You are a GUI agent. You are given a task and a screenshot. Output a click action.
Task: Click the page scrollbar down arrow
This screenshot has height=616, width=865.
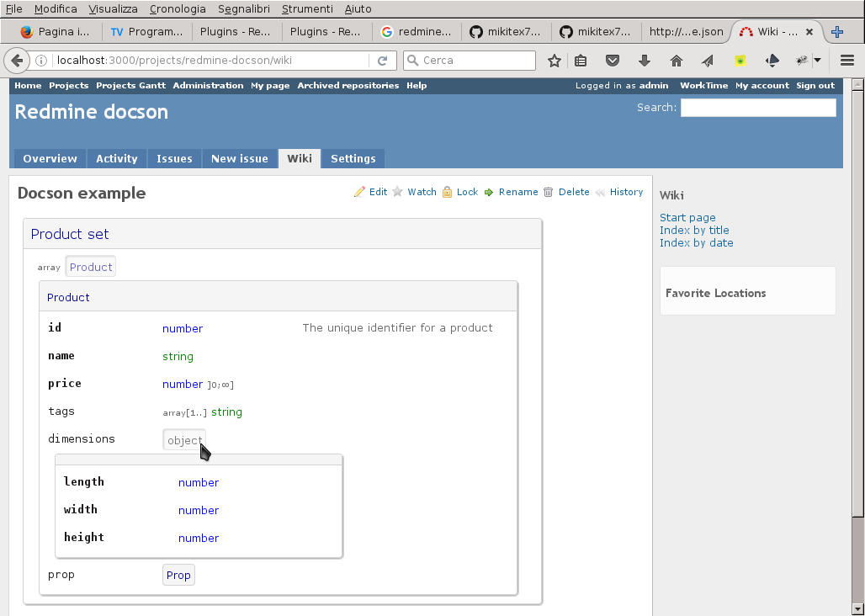point(857,610)
